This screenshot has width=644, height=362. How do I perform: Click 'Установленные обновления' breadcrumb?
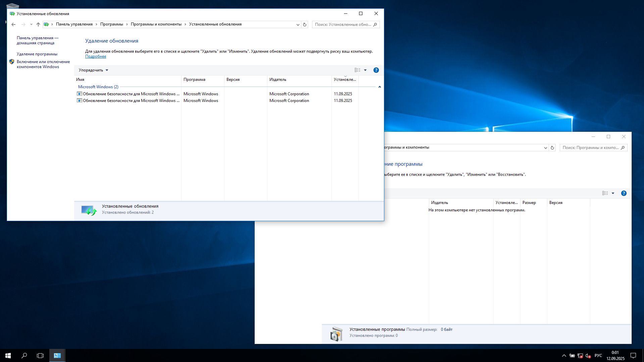[215, 24]
